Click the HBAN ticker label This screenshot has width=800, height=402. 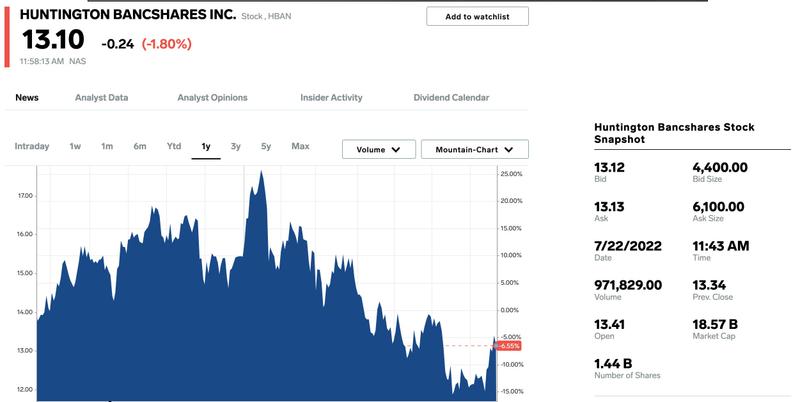click(x=280, y=16)
